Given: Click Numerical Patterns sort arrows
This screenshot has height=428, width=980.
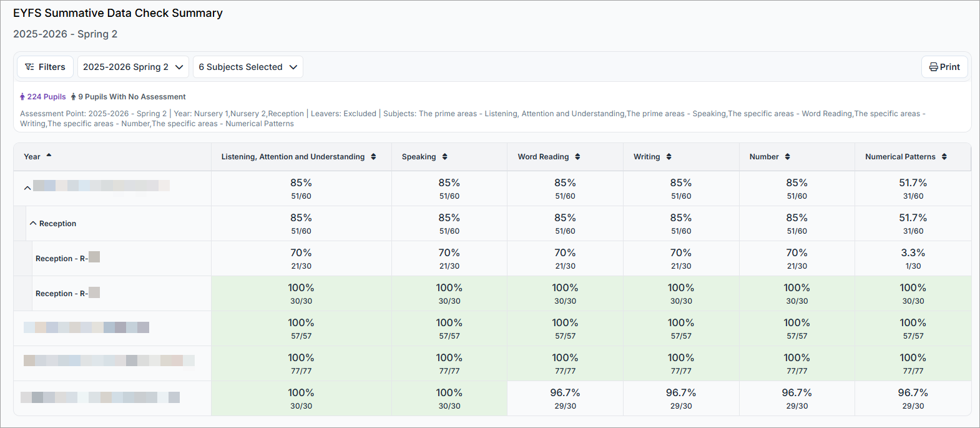Looking at the screenshot, I should (944, 157).
